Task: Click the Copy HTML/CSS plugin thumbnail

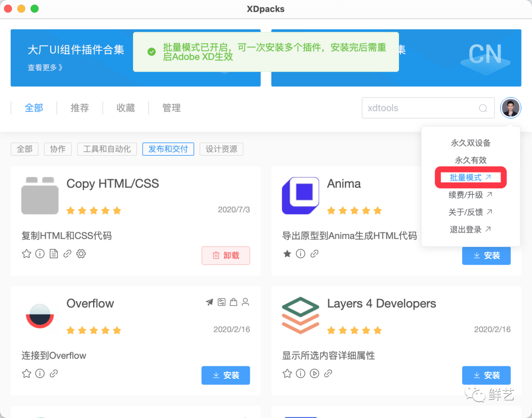Action: click(40, 196)
